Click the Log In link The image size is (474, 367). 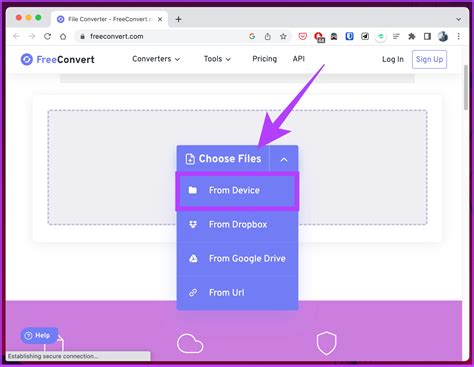(393, 59)
